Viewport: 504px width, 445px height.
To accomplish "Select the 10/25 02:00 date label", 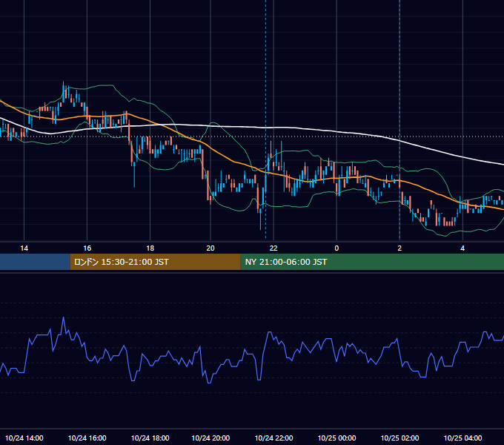I will coord(399,438).
